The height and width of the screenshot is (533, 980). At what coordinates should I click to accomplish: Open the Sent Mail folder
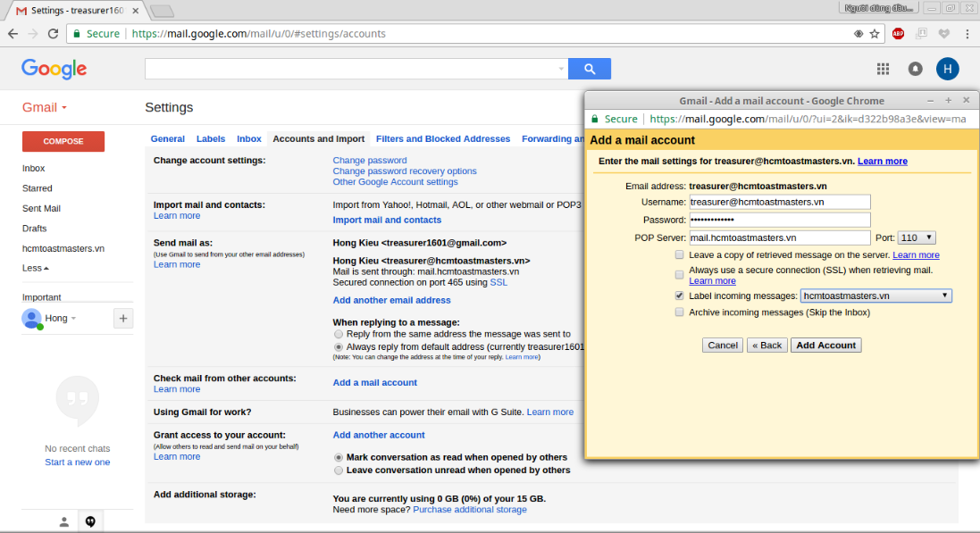[41, 208]
